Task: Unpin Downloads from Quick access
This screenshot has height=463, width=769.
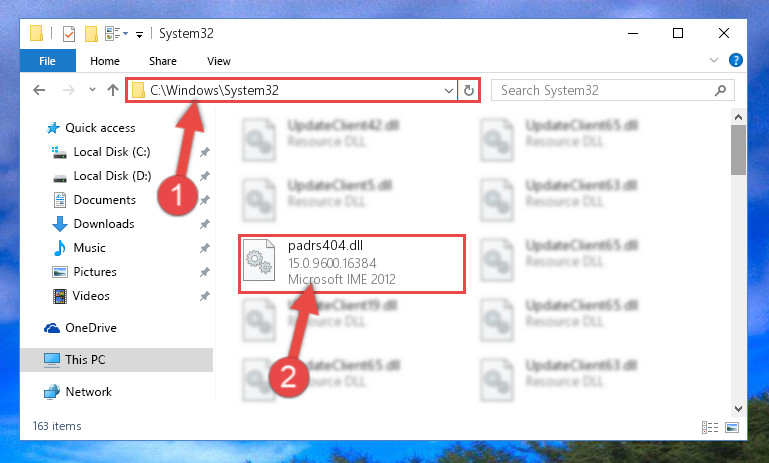Action: (x=205, y=224)
